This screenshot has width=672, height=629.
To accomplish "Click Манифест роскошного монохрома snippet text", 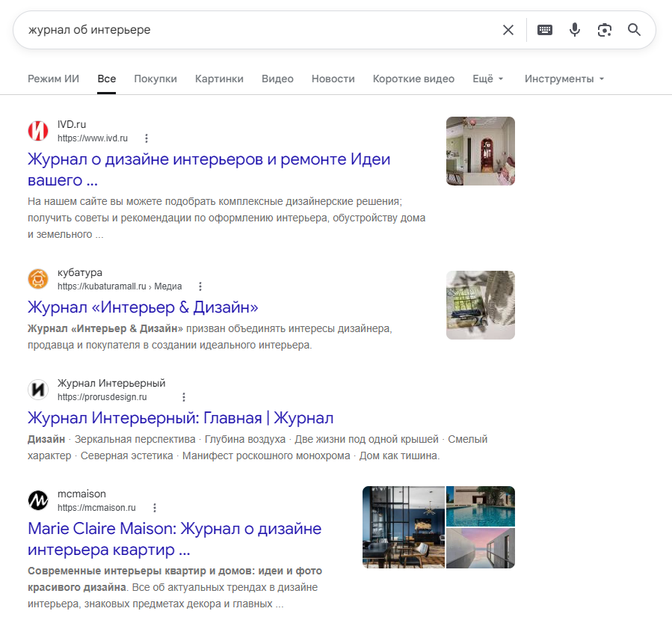I will [x=266, y=455].
